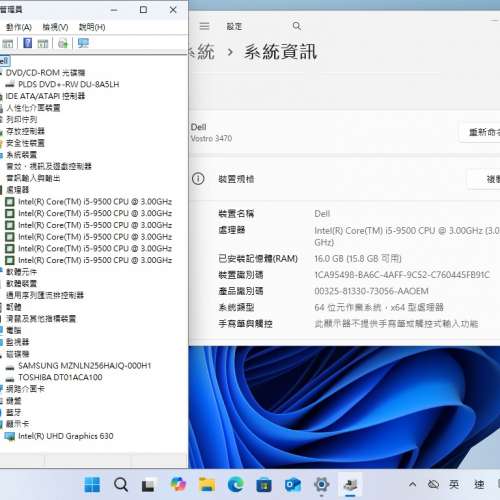Select the 監視器 category
Image resolution: width=500 pixels, height=500 pixels.
click(18, 342)
